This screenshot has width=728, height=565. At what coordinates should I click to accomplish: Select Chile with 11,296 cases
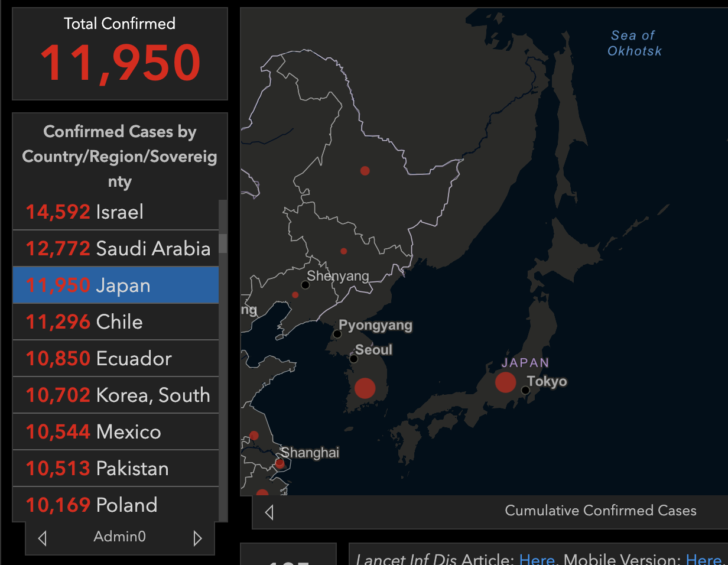pos(116,322)
